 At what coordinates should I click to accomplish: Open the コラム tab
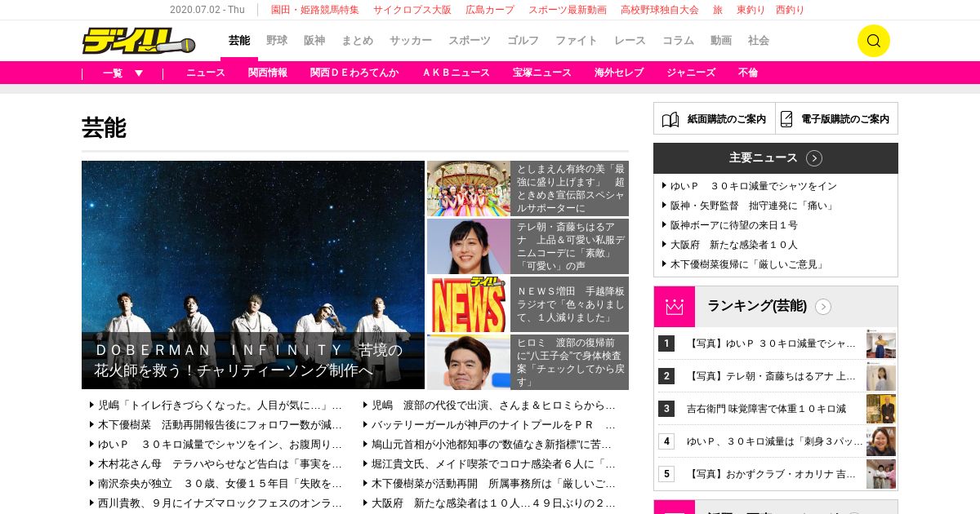[x=678, y=41]
